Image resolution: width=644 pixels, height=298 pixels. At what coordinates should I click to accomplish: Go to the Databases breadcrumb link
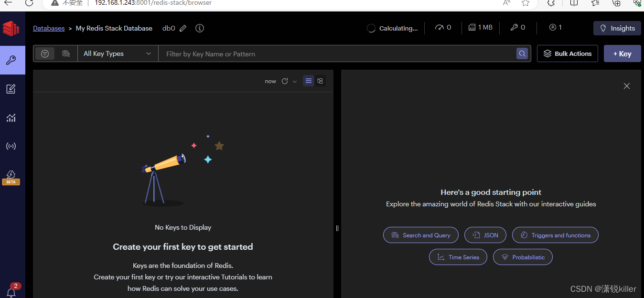click(x=49, y=28)
